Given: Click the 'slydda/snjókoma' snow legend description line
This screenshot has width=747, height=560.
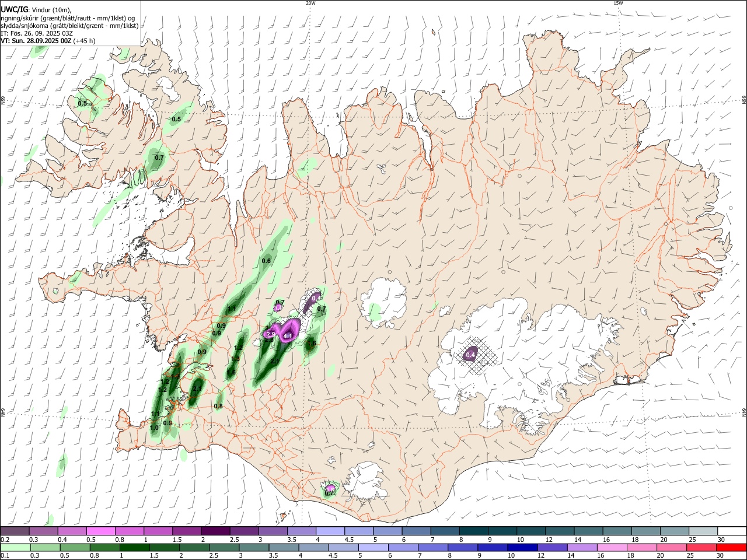Looking at the screenshot, I should click(x=69, y=26).
